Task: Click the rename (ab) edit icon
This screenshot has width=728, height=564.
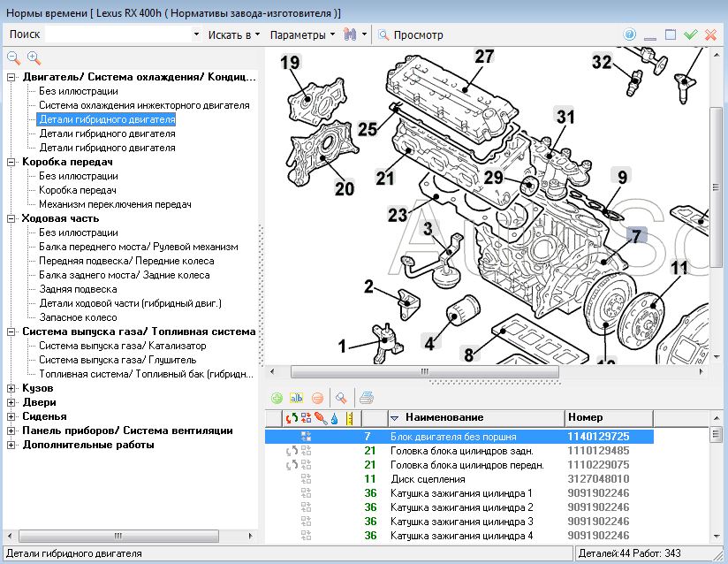Action: pos(296,398)
